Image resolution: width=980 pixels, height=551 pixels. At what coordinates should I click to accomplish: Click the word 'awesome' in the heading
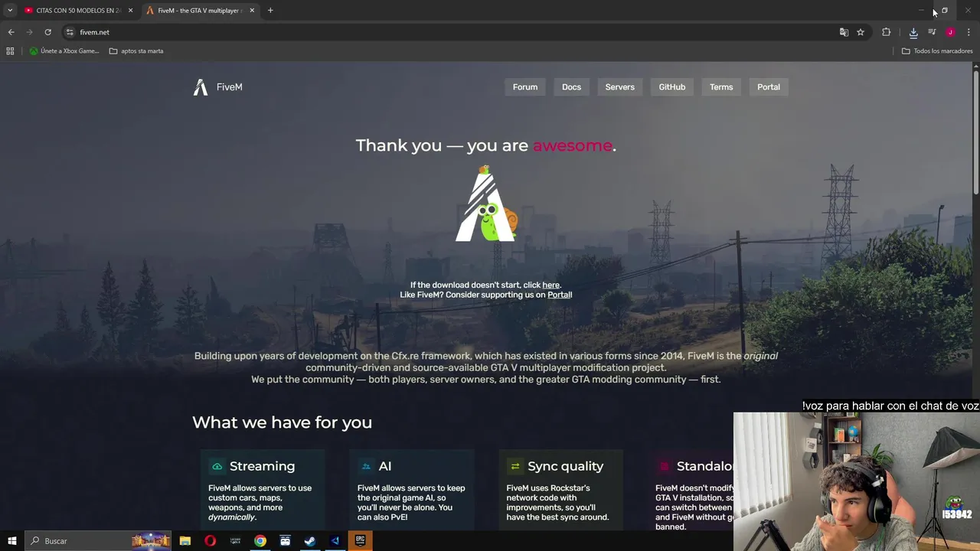tap(572, 145)
